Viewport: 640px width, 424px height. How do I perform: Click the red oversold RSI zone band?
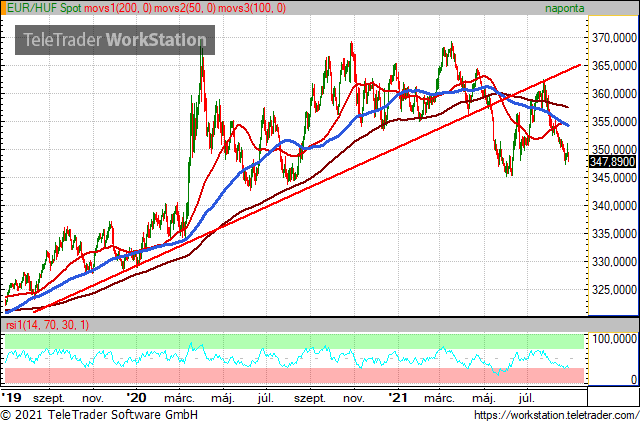(x=294, y=375)
